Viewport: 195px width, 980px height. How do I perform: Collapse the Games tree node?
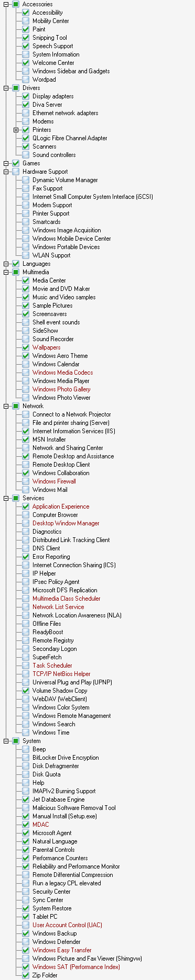(6, 163)
